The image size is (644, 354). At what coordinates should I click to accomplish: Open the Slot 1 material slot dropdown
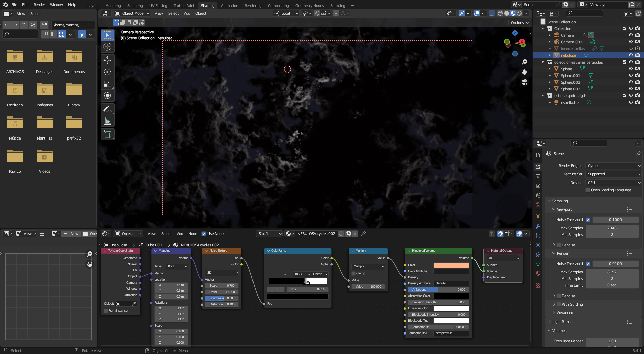(x=270, y=234)
